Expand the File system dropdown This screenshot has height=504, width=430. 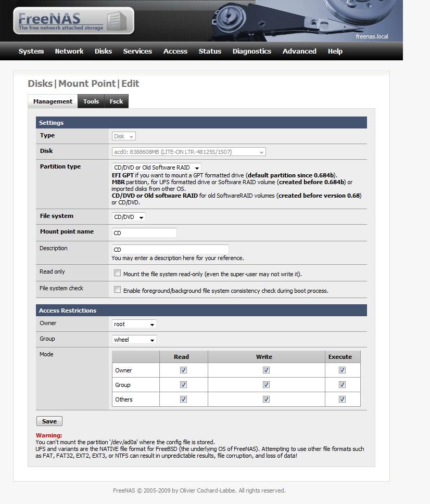pyautogui.click(x=129, y=217)
